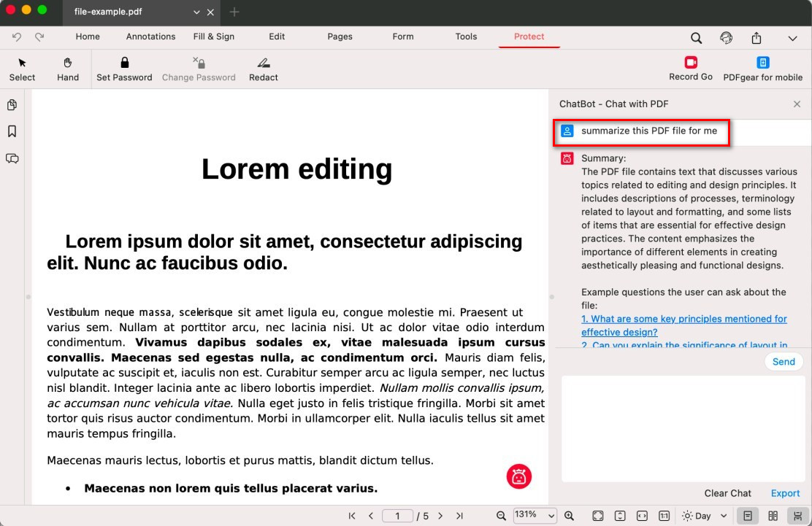Image resolution: width=812 pixels, height=526 pixels.
Task: Open the search magnifier in top bar
Action: coord(697,38)
